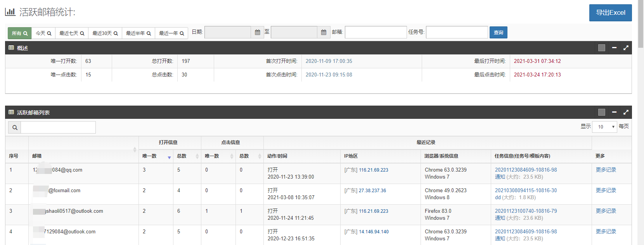This screenshot has width=644, height=245.
Task: Open the end date calendar picker
Action: tap(324, 33)
